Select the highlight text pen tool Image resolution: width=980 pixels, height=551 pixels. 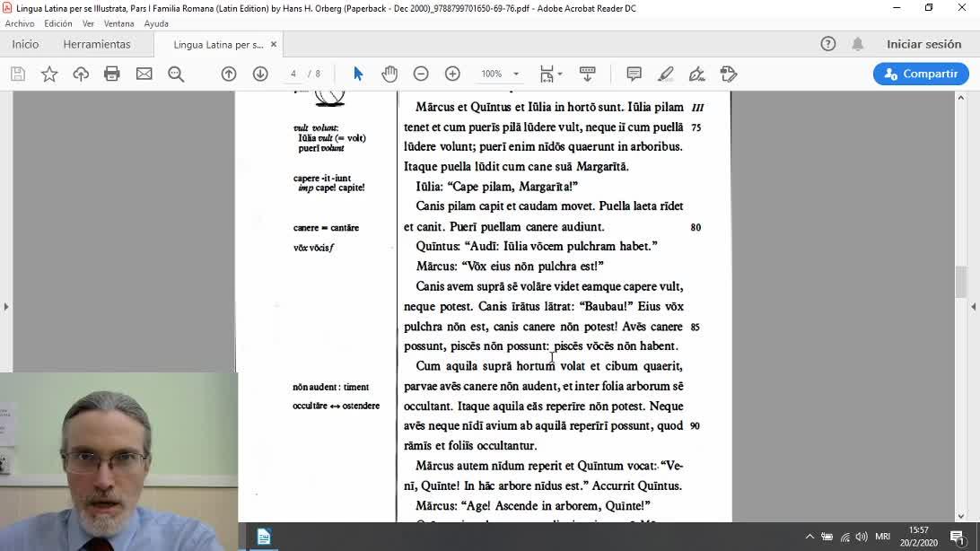click(666, 74)
